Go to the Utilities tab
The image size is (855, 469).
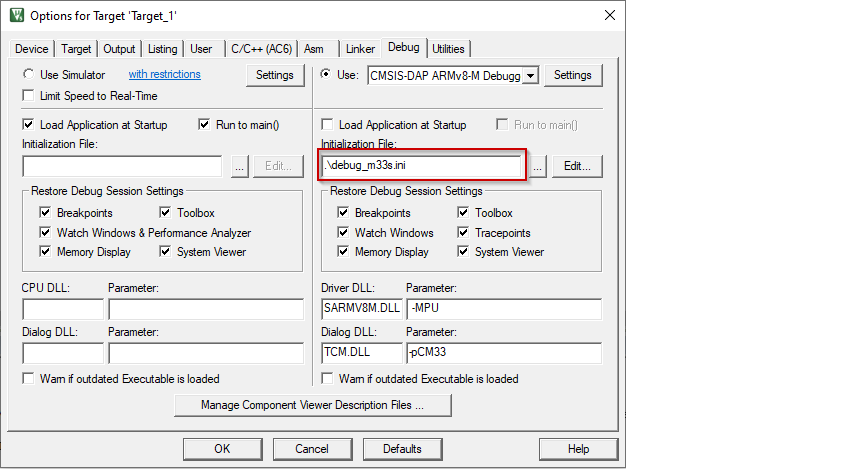pyautogui.click(x=448, y=49)
